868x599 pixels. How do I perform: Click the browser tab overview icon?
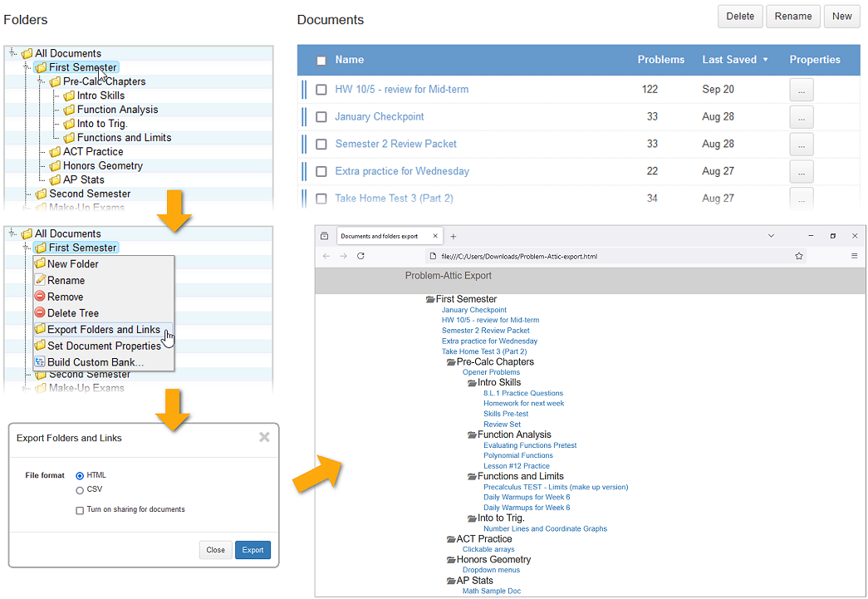coord(325,236)
